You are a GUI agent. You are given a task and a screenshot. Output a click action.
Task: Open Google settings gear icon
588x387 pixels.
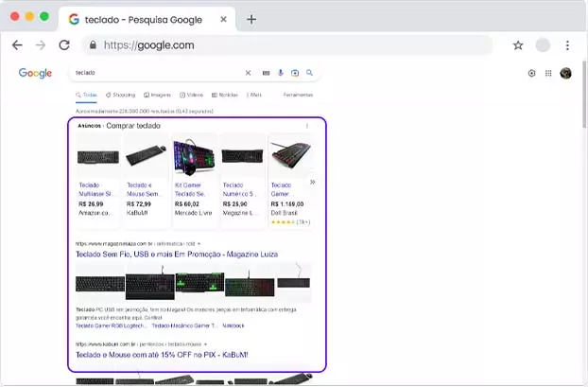[x=531, y=73]
